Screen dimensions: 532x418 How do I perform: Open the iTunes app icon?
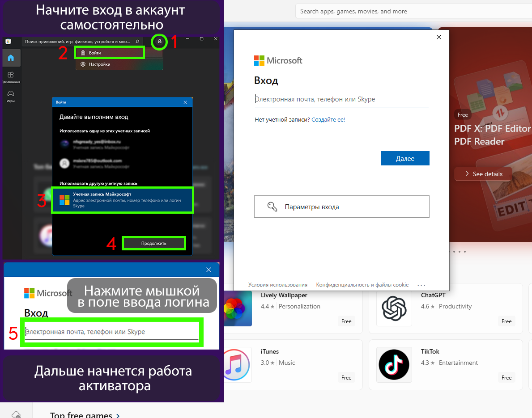238,365
